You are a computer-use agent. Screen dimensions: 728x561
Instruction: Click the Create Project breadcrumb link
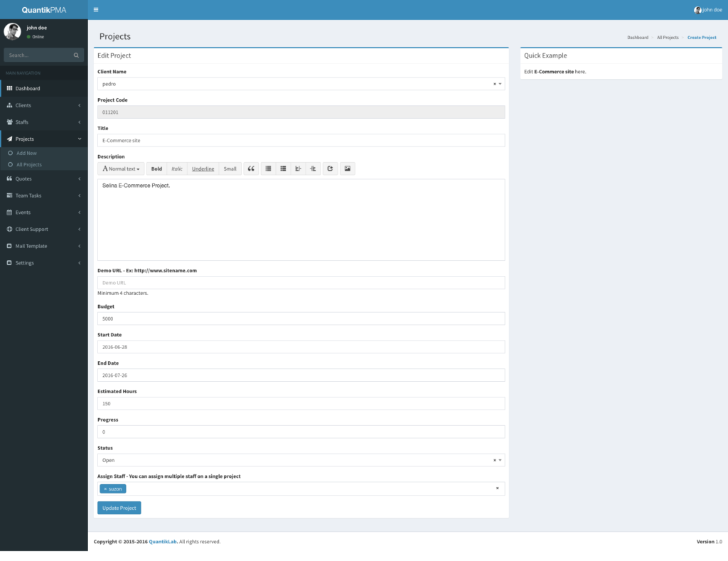tap(702, 38)
